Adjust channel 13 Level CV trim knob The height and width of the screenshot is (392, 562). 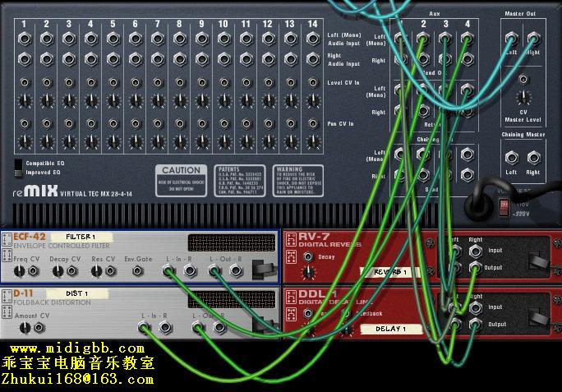coord(291,101)
